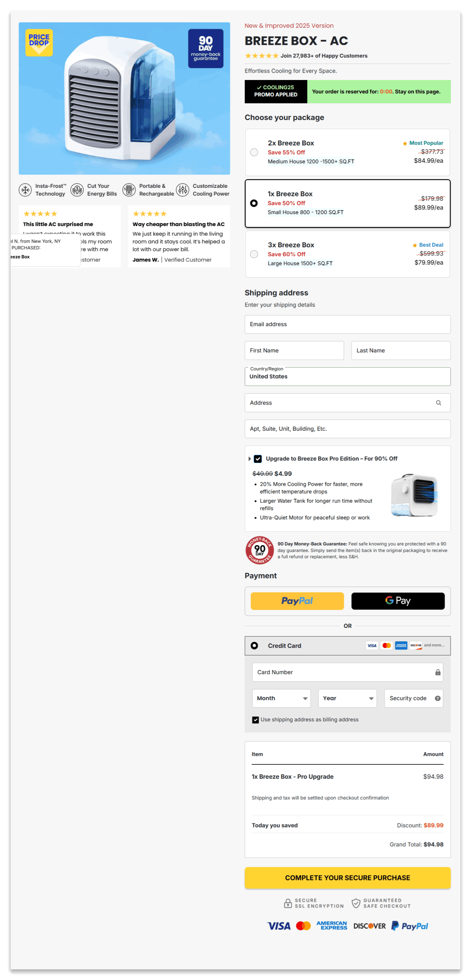Click the Last Name field
471x980 pixels.
[x=401, y=350]
